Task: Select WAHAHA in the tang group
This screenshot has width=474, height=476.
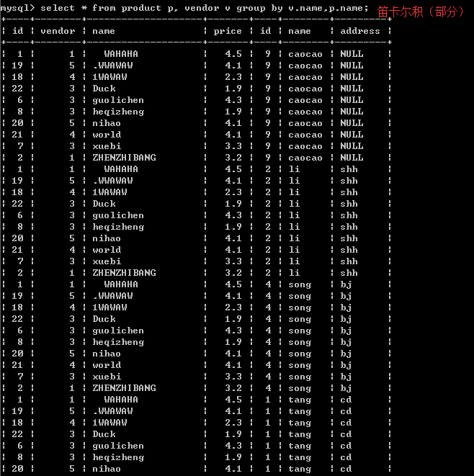Action: [121, 400]
